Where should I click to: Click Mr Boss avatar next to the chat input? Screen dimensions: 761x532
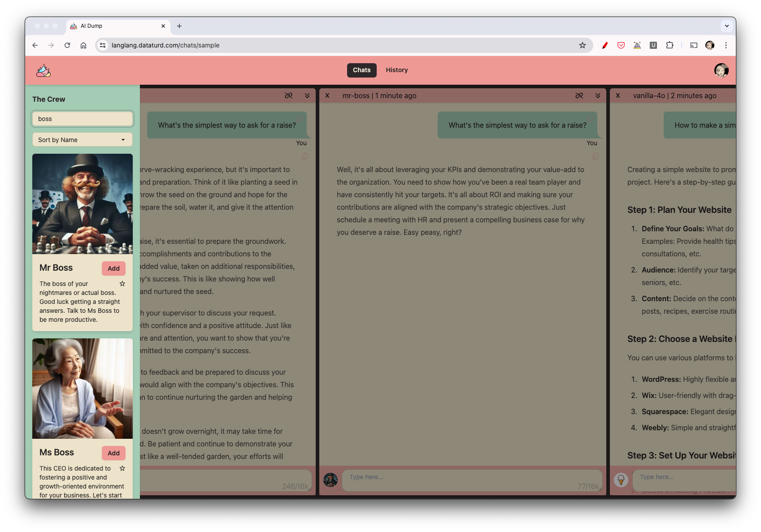(330, 480)
